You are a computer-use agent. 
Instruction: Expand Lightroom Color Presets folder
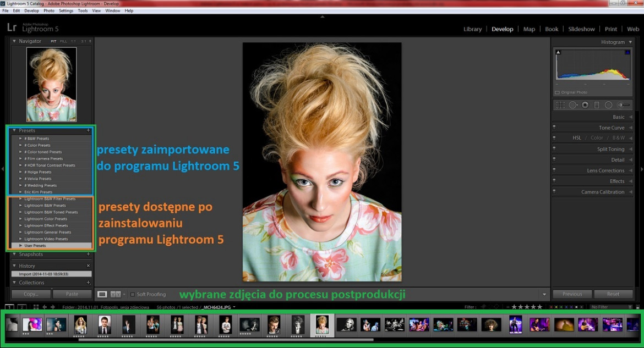click(x=20, y=219)
